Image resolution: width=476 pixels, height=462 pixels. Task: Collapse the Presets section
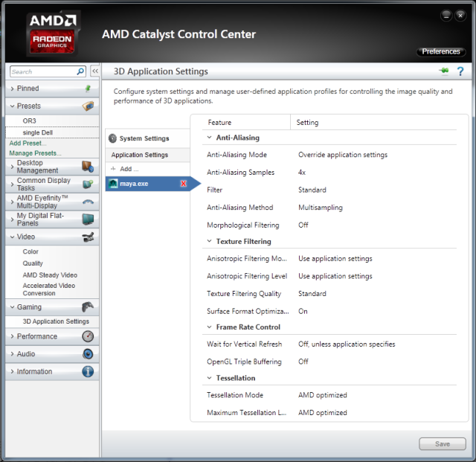point(12,106)
